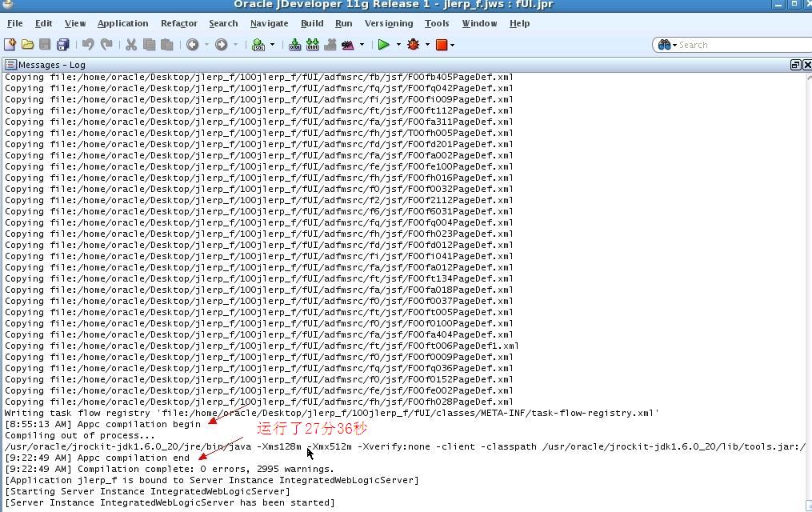This screenshot has height=512, width=812.
Task: Click the Rebuild icon
Action: click(x=312, y=45)
